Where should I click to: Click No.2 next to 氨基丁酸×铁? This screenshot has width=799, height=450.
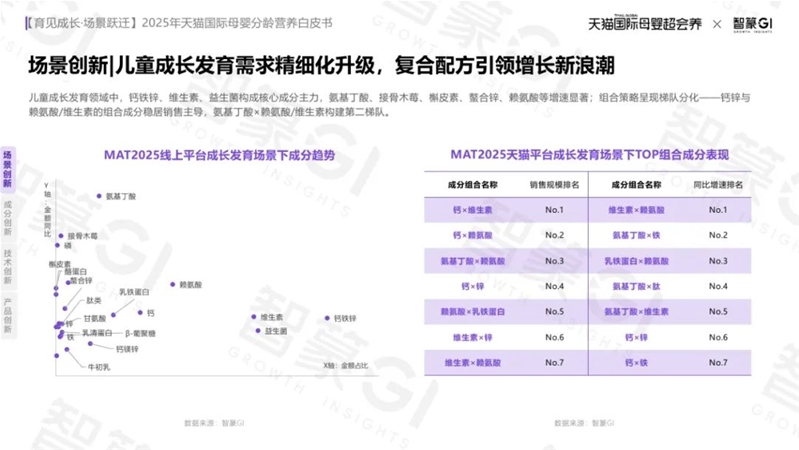(x=718, y=235)
